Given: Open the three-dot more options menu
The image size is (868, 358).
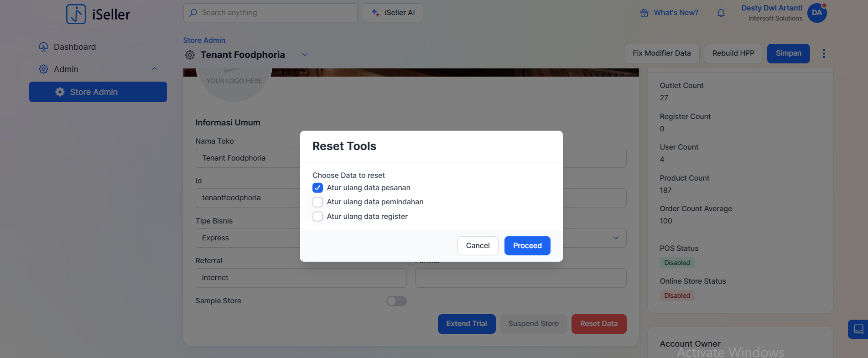Looking at the screenshot, I should [x=824, y=54].
